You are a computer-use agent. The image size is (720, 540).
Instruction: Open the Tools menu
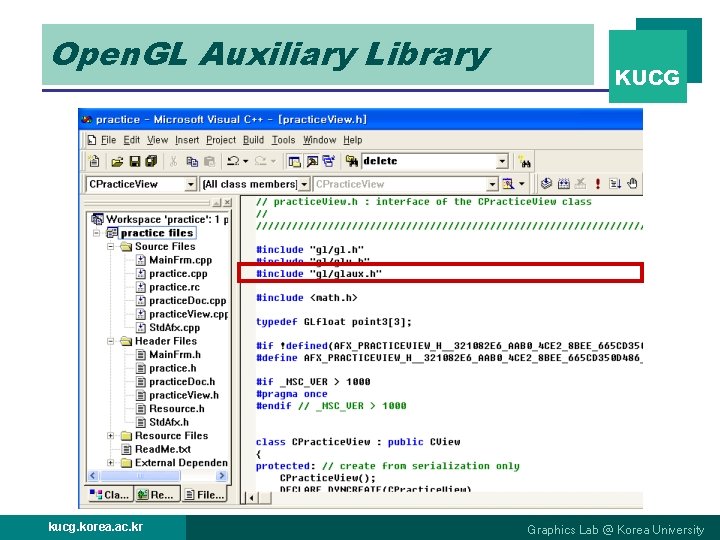click(x=283, y=140)
